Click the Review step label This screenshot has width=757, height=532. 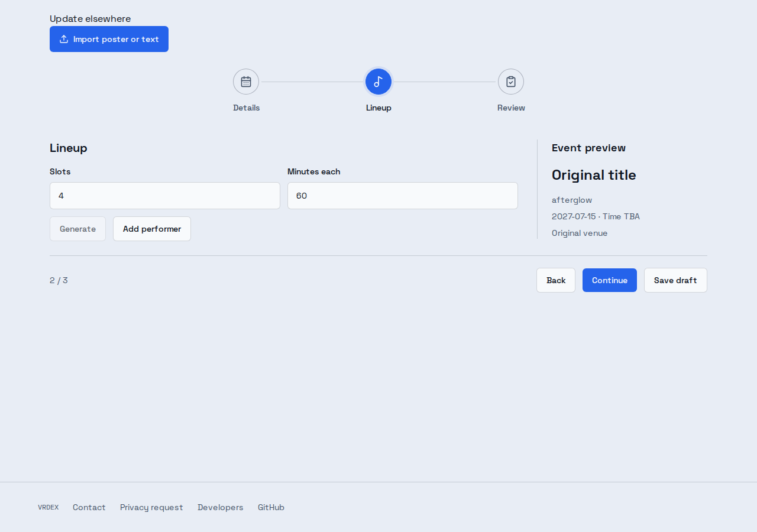pyautogui.click(x=511, y=108)
